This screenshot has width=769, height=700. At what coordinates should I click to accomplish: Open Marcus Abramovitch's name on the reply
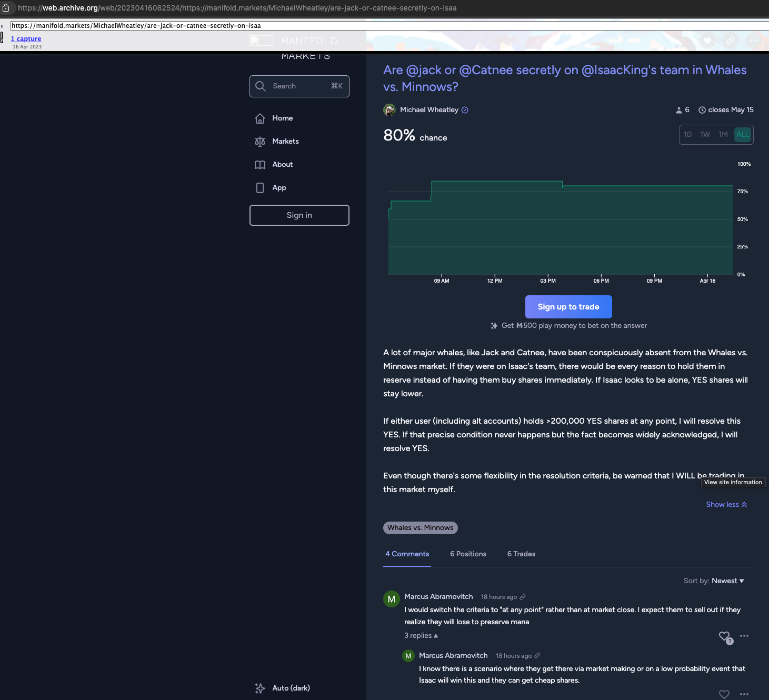click(453, 656)
